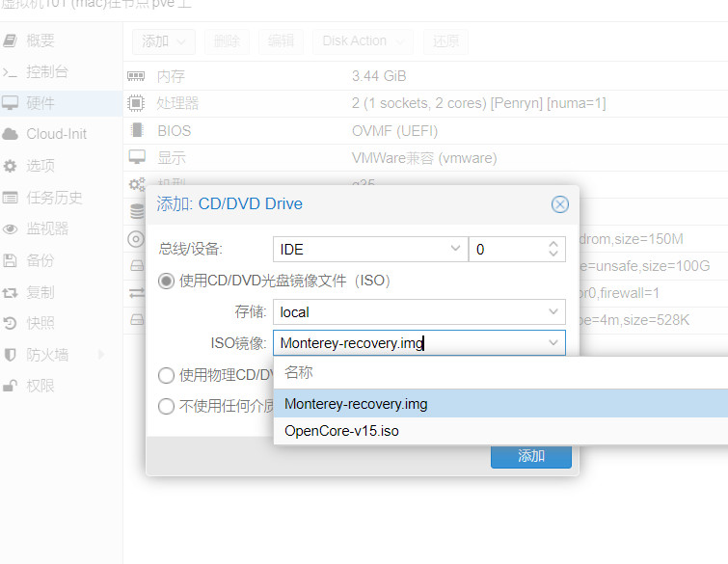
Task: Click the 防火墙 firewall shield icon
Action: pyautogui.click(x=11, y=355)
